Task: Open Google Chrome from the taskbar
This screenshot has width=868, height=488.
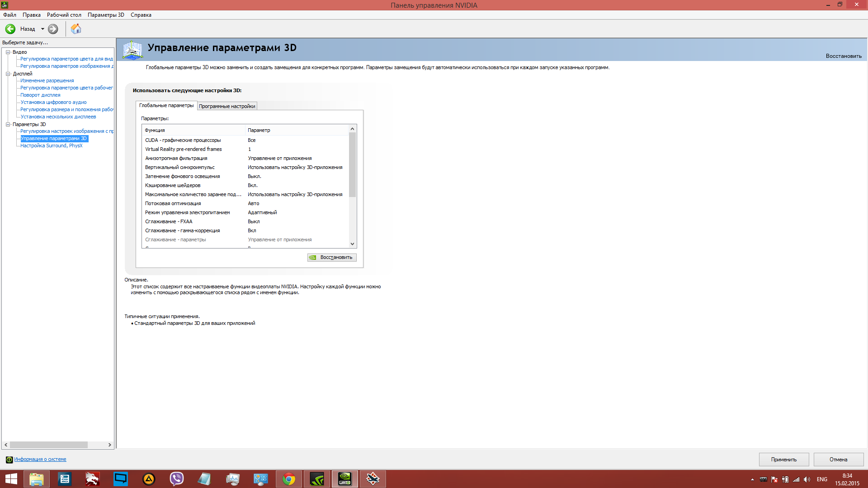Action: (288, 479)
